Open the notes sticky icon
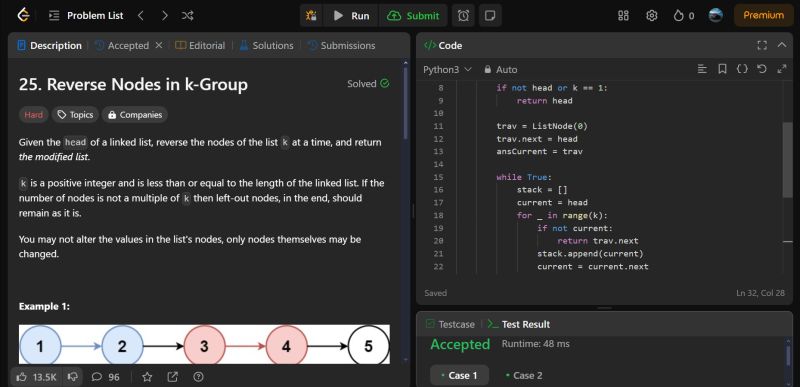 [x=490, y=16]
